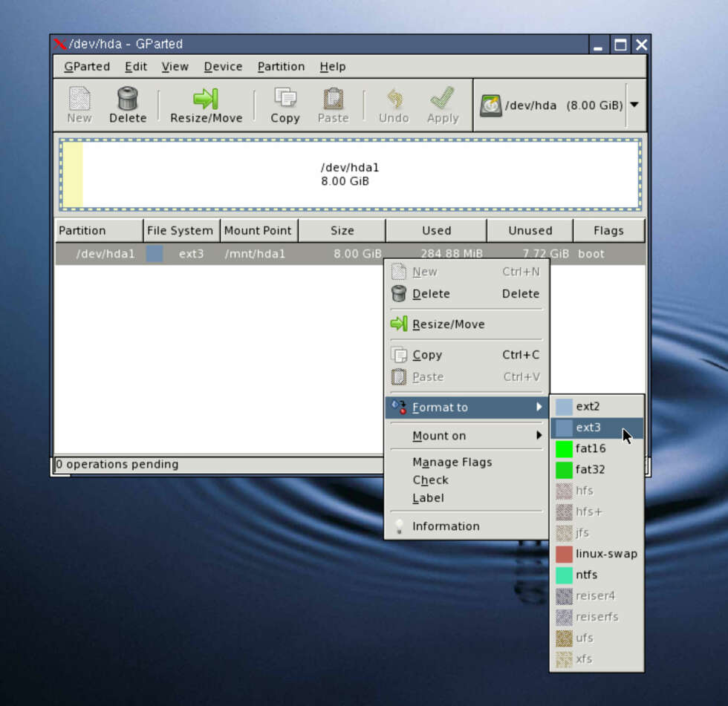Image resolution: width=728 pixels, height=706 pixels.
Task: Select Information in the context menu
Action: click(x=467, y=526)
